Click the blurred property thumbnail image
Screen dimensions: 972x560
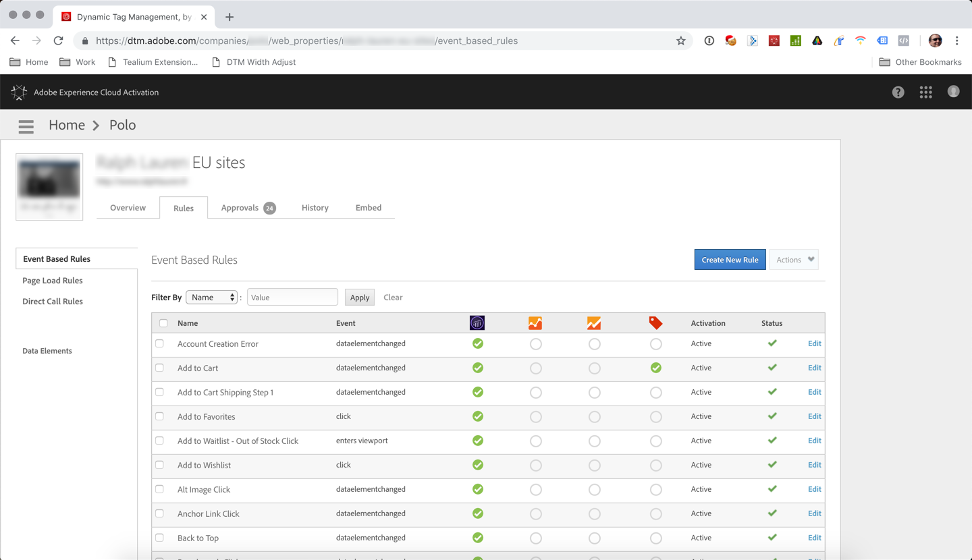pos(49,187)
